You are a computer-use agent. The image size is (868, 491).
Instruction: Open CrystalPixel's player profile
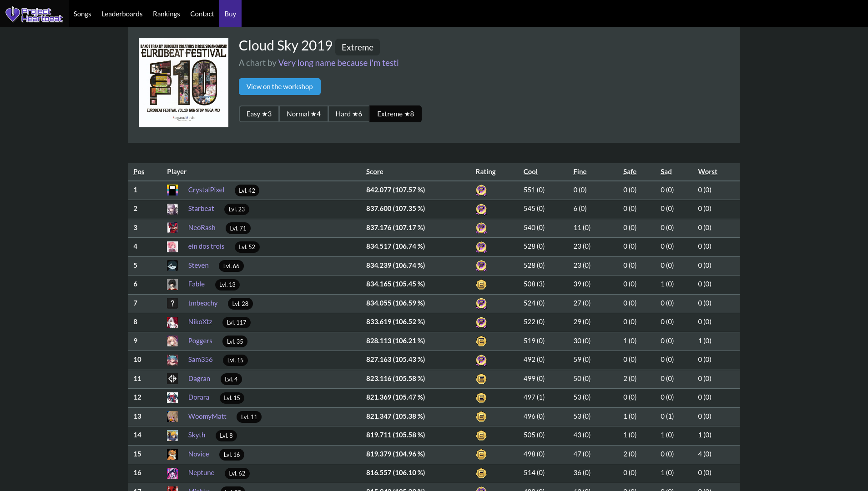point(206,190)
